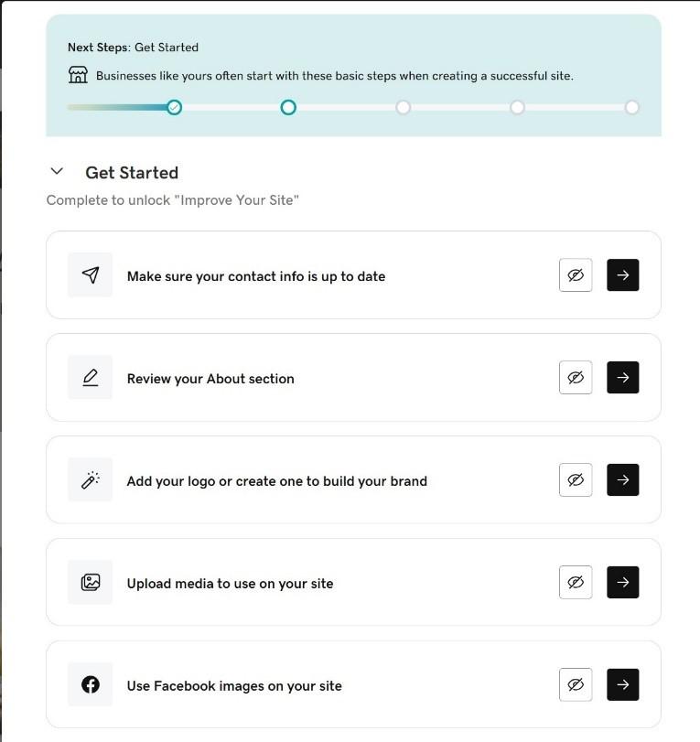Open contact info task with arrow button
This screenshot has height=742, width=700.
[623, 274]
